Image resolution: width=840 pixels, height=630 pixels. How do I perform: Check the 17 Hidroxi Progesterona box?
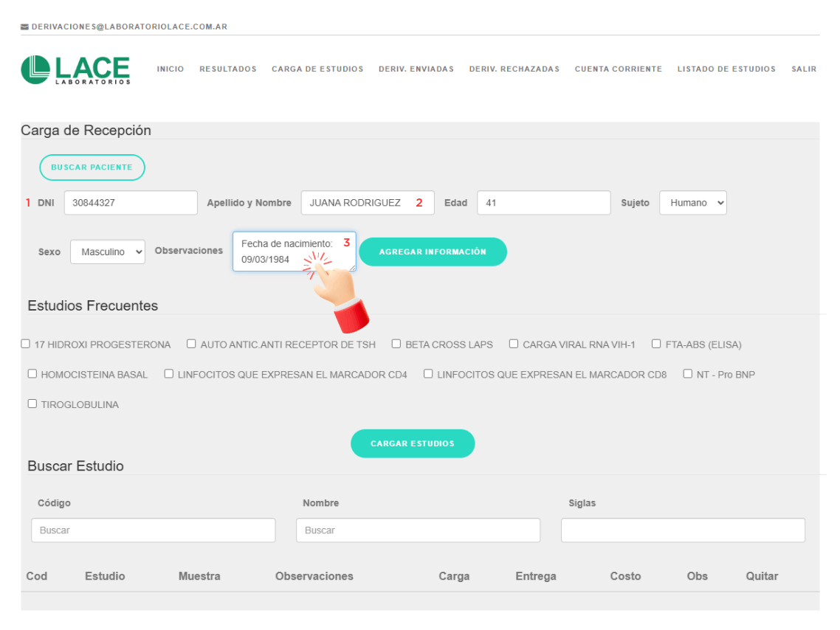pyautogui.click(x=26, y=344)
